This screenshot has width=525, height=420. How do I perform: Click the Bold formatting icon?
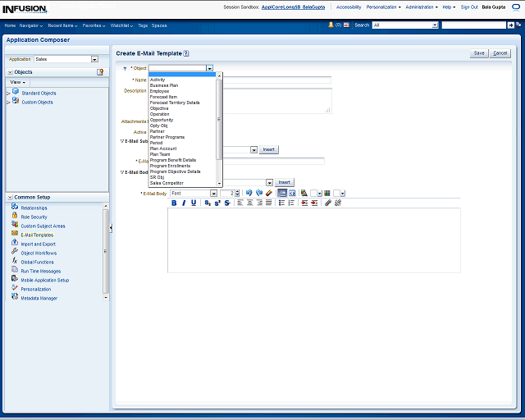click(x=174, y=203)
